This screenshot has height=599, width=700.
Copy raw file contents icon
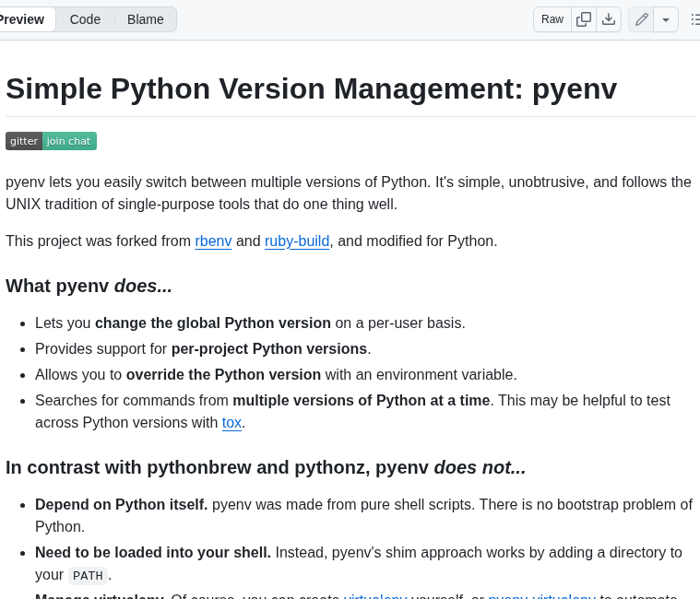click(x=584, y=19)
